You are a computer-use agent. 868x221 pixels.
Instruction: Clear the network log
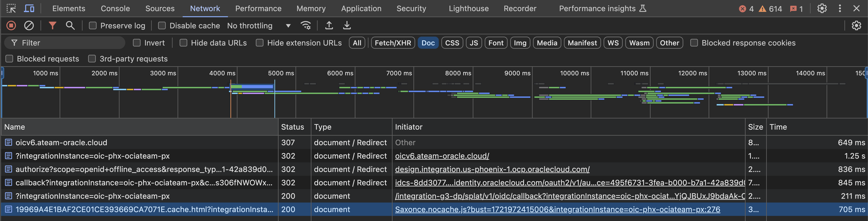click(29, 26)
